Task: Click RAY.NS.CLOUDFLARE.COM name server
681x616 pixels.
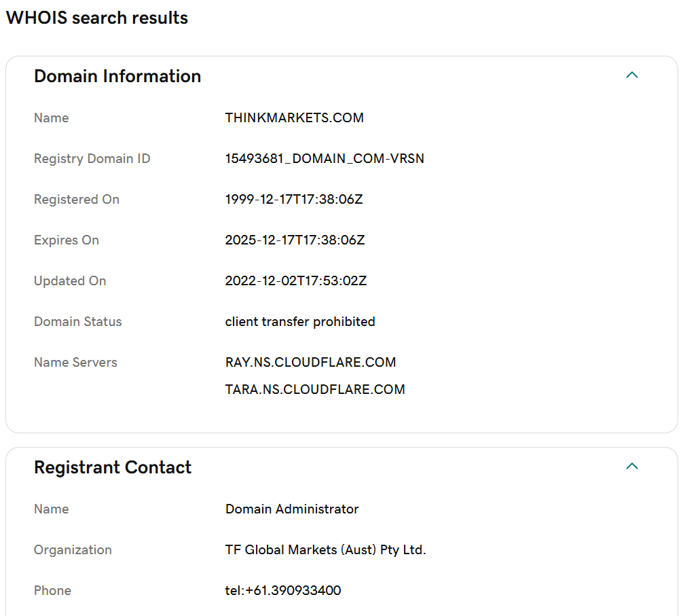Action: [310, 362]
